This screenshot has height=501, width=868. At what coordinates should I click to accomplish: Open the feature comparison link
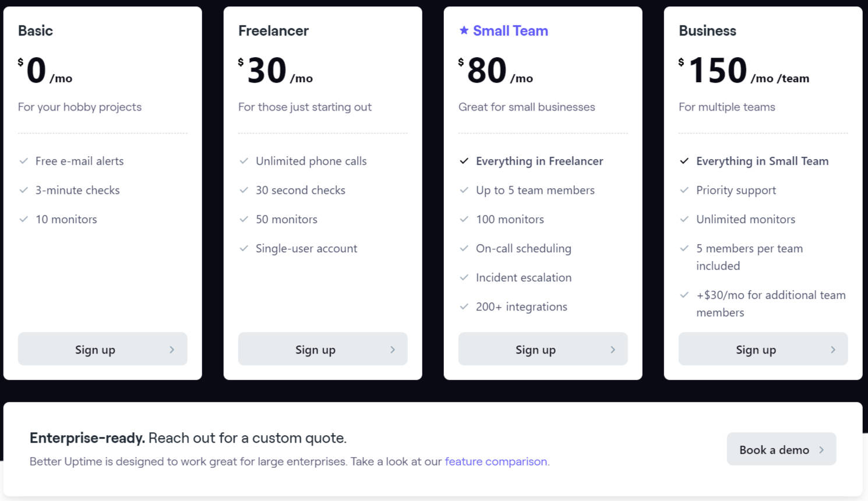pyautogui.click(x=496, y=461)
